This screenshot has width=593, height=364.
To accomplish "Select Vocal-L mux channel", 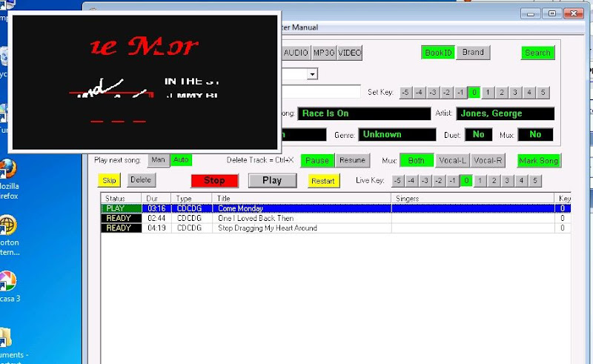I will coord(452,160).
